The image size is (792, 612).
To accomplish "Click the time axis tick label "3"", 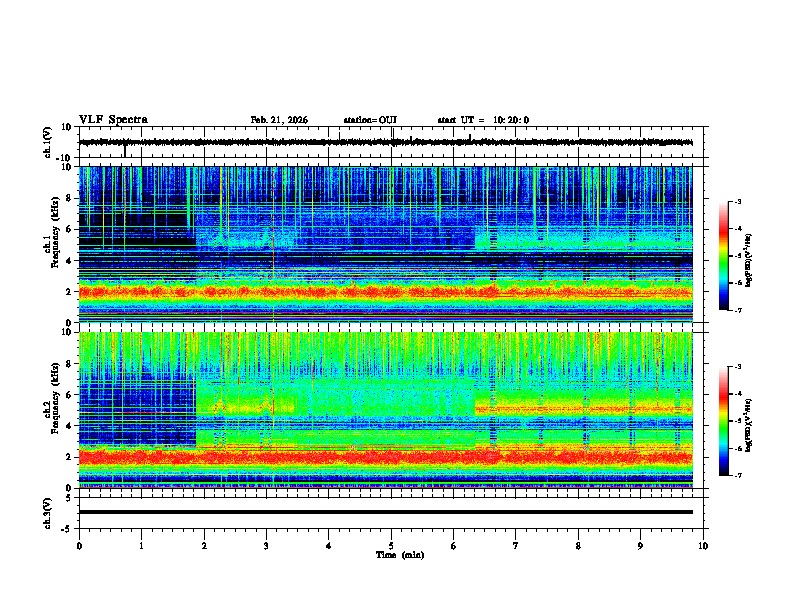I will click(266, 546).
